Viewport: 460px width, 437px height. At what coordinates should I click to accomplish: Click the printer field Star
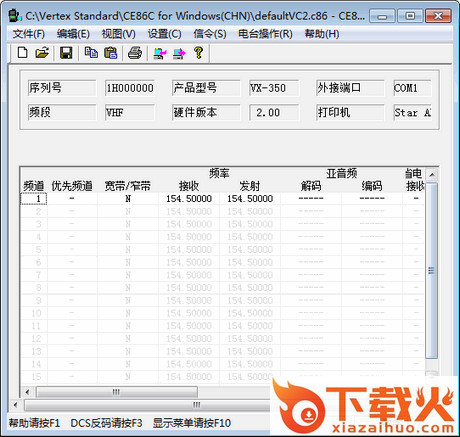coord(413,112)
